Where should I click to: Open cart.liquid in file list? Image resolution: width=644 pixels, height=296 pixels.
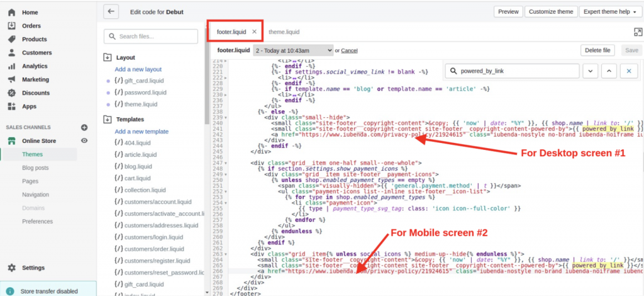(140, 178)
